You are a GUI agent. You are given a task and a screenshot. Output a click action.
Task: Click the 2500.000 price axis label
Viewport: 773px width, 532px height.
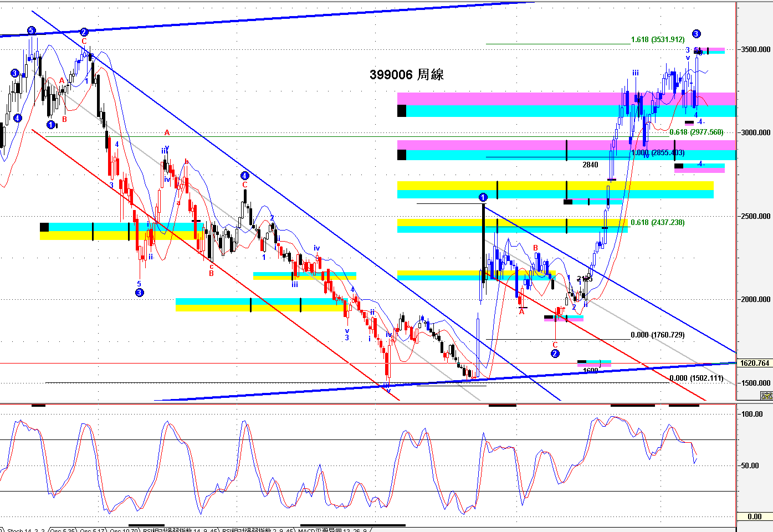(756, 216)
